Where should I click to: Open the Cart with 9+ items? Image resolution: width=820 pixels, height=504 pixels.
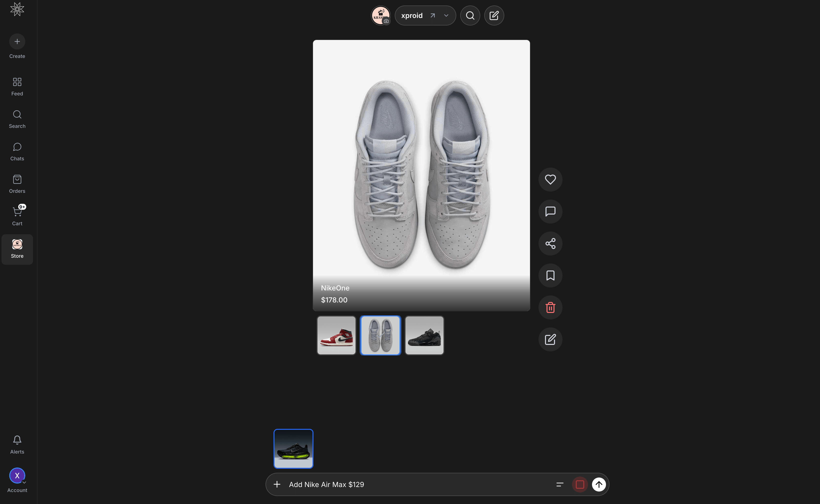pyautogui.click(x=17, y=215)
